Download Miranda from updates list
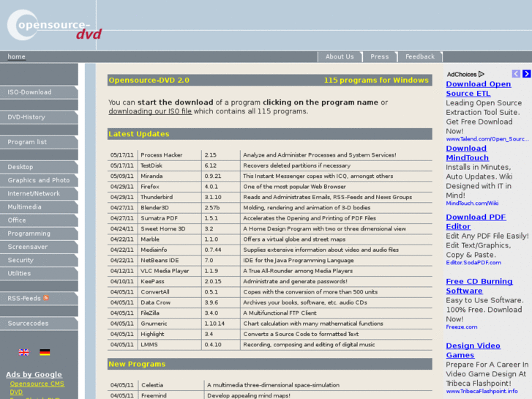 point(151,176)
